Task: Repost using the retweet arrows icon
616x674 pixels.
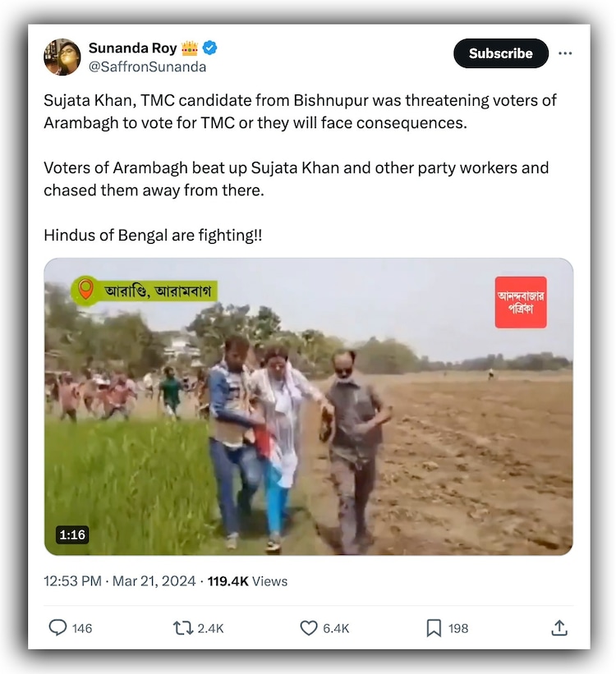Action: 182,628
